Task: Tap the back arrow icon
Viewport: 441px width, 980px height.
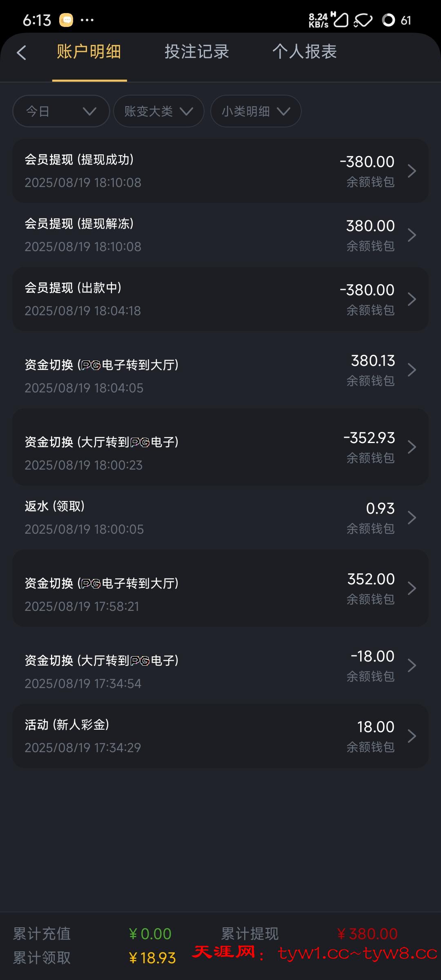Action: (22, 53)
